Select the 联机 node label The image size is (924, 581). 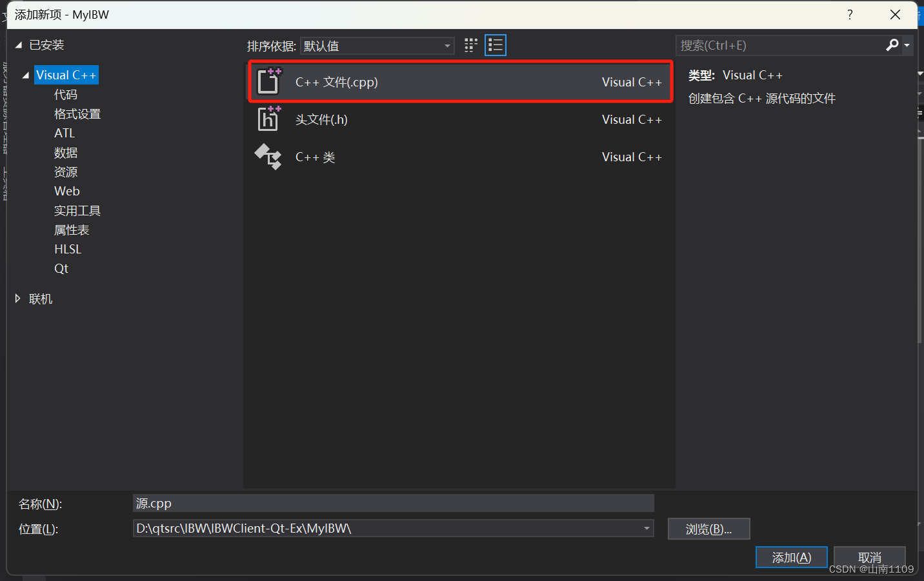click(41, 299)
